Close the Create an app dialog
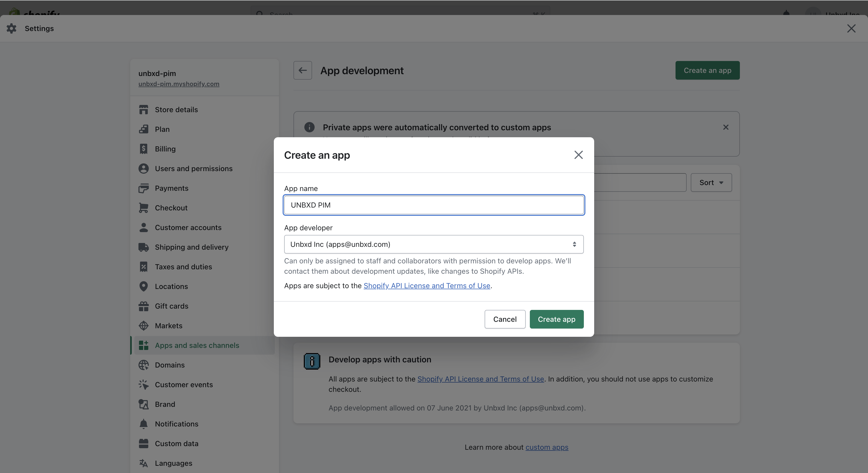868x473 pixels. pos(579,155)
